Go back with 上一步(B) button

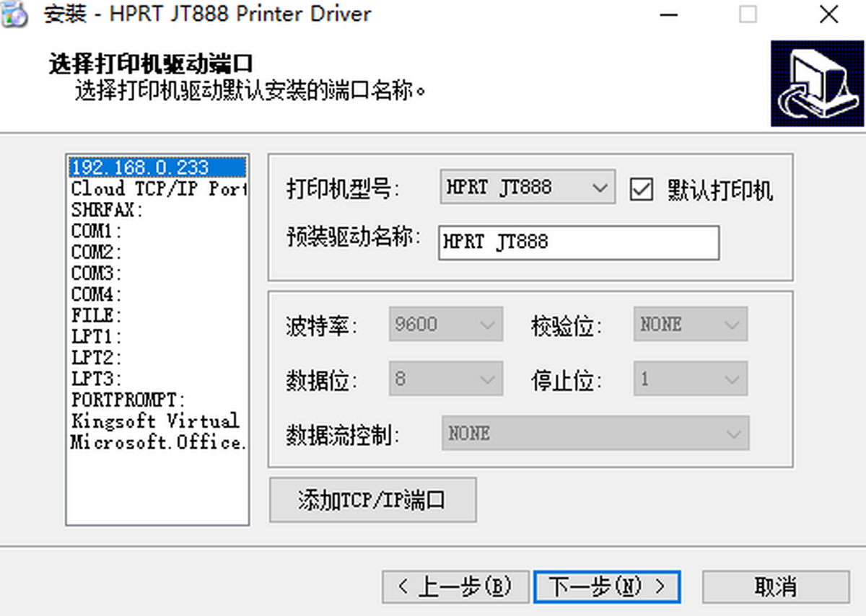click(455, 586)
